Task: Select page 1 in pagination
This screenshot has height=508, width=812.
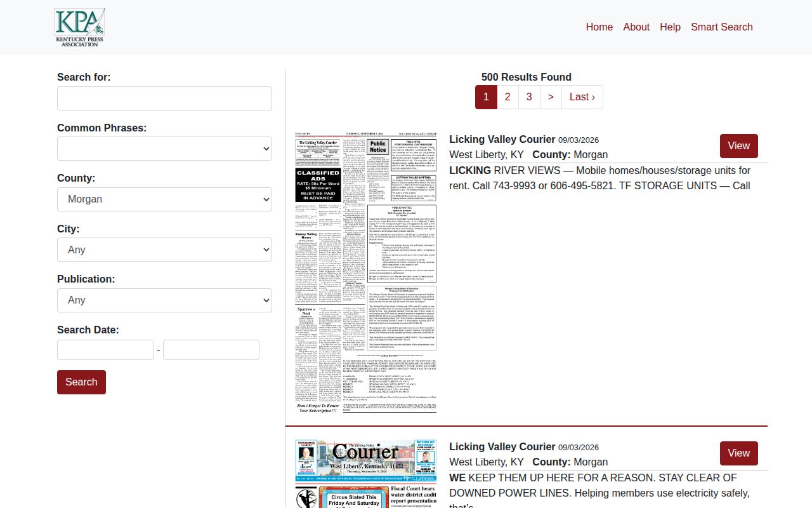Action: pyautogui.click(x=486, y=97)
